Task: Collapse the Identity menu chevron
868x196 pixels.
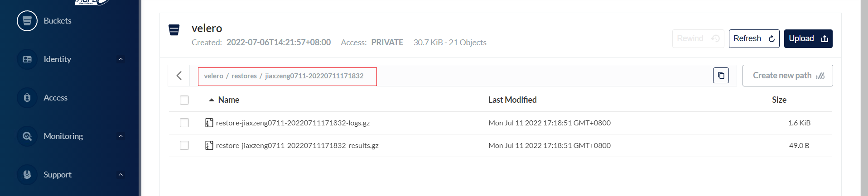Action: coord(121,59)
